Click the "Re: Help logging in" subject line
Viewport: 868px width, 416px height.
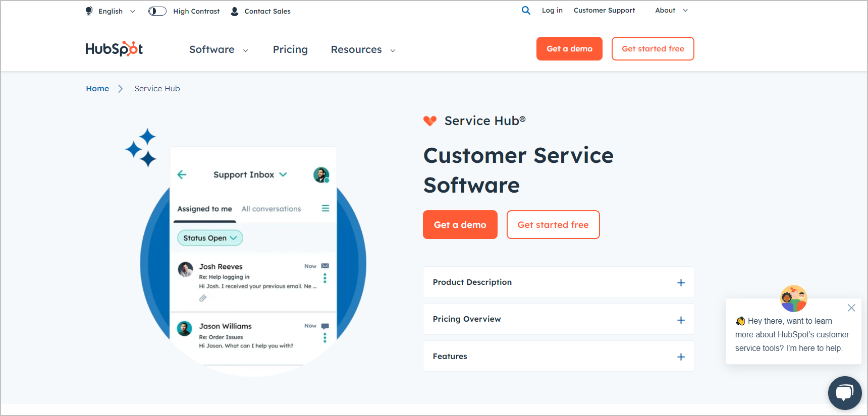pyautogui.click(x=224, y=277)
